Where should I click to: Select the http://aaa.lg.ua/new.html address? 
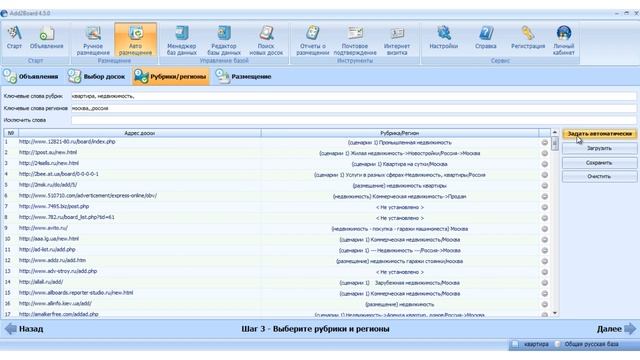pyautogui.click(x=49, y=239)
